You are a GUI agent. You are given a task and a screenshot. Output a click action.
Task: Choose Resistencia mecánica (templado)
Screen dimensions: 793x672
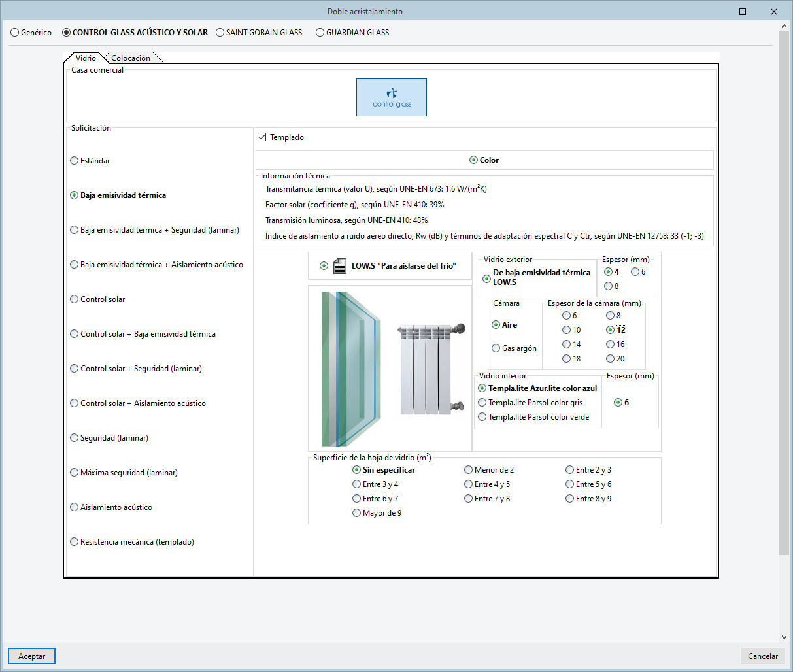click(132, 542)
